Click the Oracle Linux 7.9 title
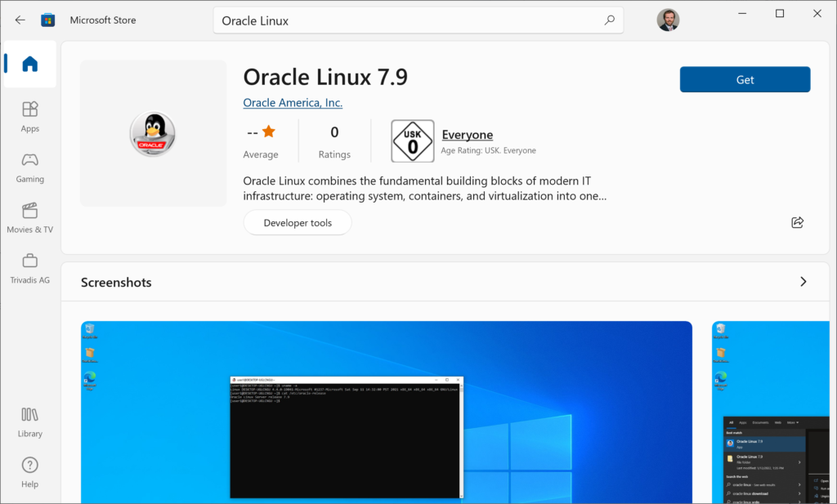Image resolution: width=837 pixels, height=504 pixels. pos(325,77)
